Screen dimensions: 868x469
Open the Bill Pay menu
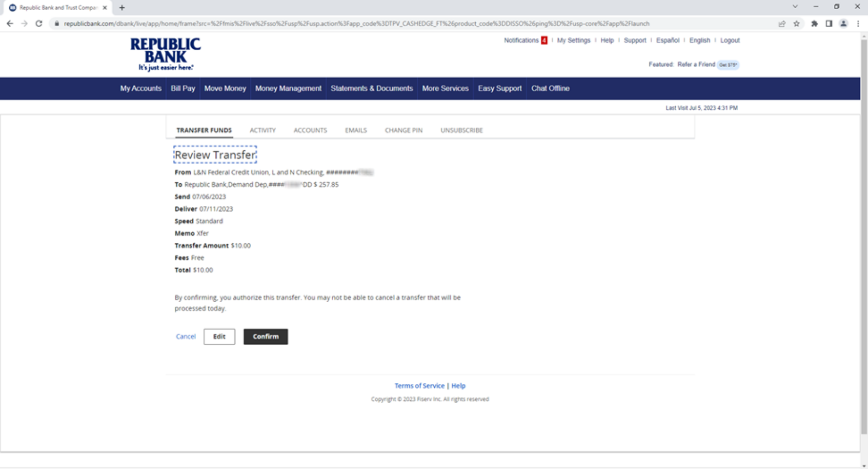pyautogui.click(x=183, y=88)
